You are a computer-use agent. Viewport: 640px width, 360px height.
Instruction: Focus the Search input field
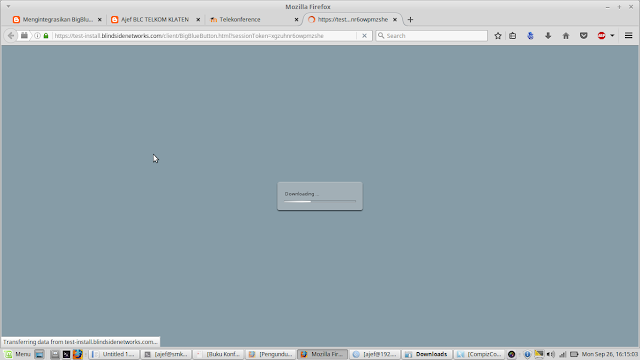coord(431,36)
